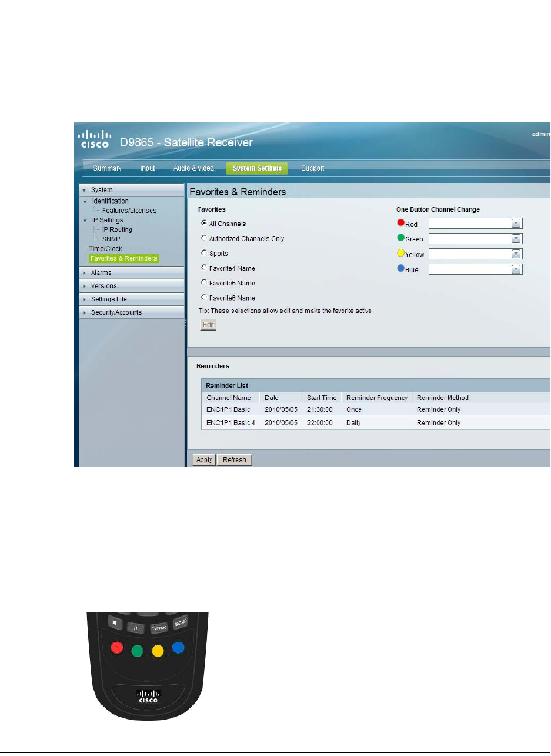This screenshot has width=551, height=756.
Task: Choose Authorized Channels Only favorite
Action: 204,238
